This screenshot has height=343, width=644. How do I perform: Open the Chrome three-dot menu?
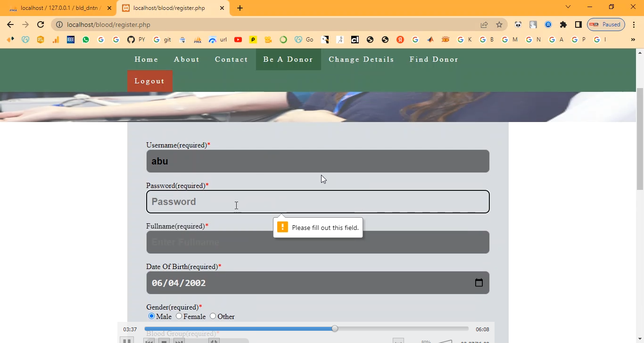[633, 24]
